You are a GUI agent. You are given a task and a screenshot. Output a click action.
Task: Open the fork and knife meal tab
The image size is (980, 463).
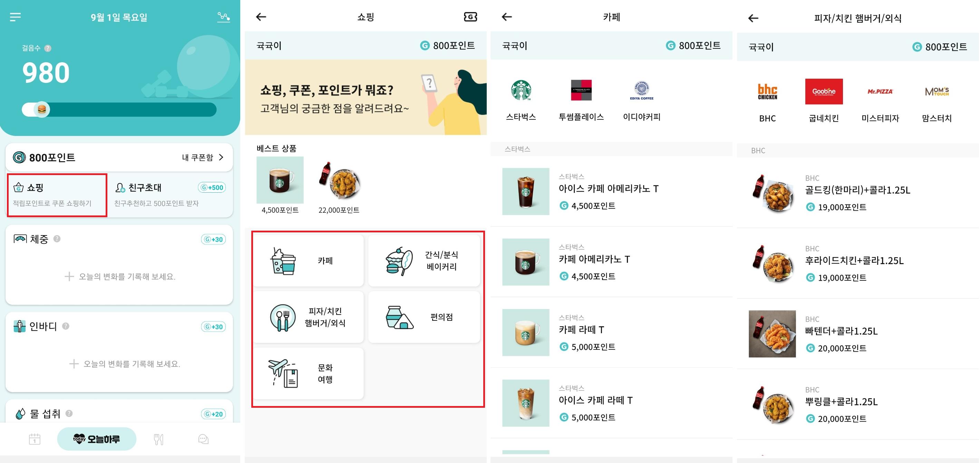click(159, 439)
